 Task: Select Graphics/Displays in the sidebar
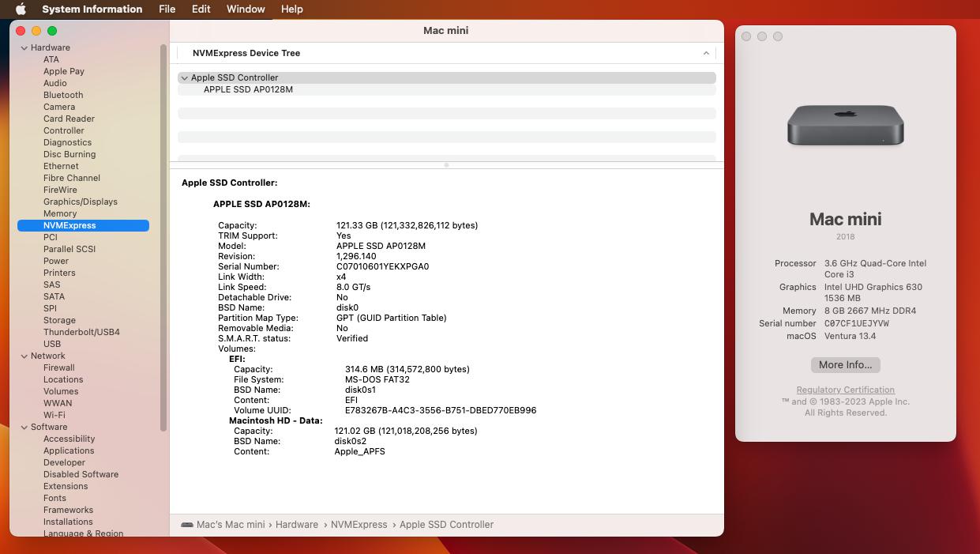[x=81, y=202]
